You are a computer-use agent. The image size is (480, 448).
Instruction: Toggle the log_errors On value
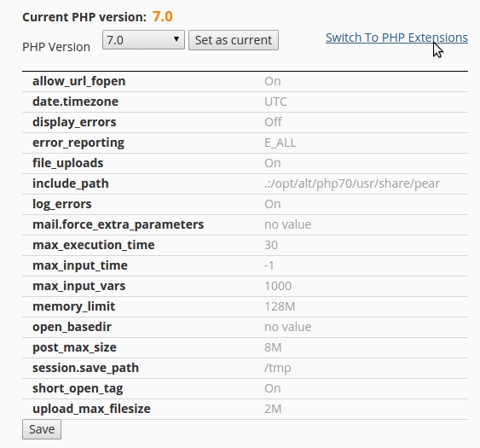pyautogui.click(x=273, y=204)
